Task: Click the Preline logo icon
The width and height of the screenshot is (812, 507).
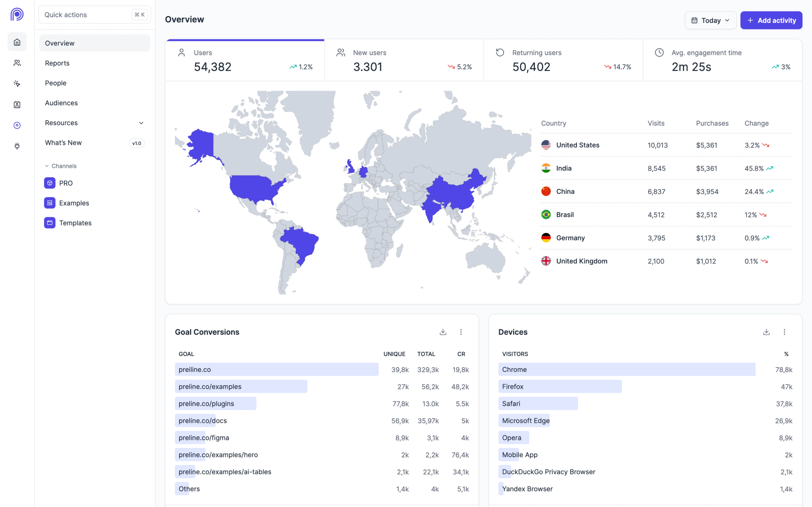Action: (x=17, y=14)
